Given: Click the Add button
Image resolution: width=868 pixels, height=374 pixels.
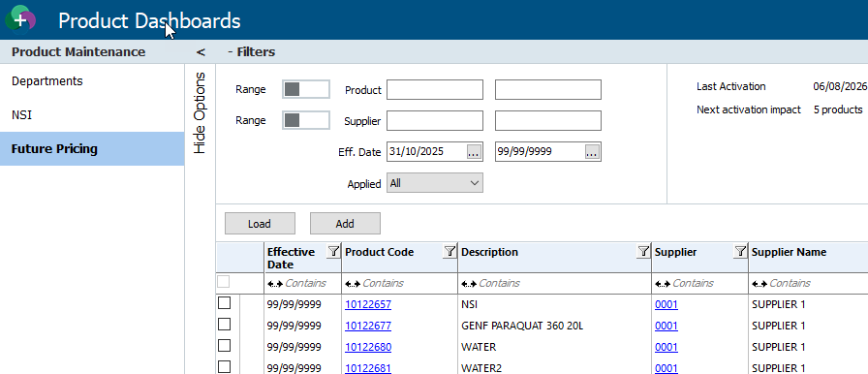Looking at the screenshot, I should tap(345, 224).
